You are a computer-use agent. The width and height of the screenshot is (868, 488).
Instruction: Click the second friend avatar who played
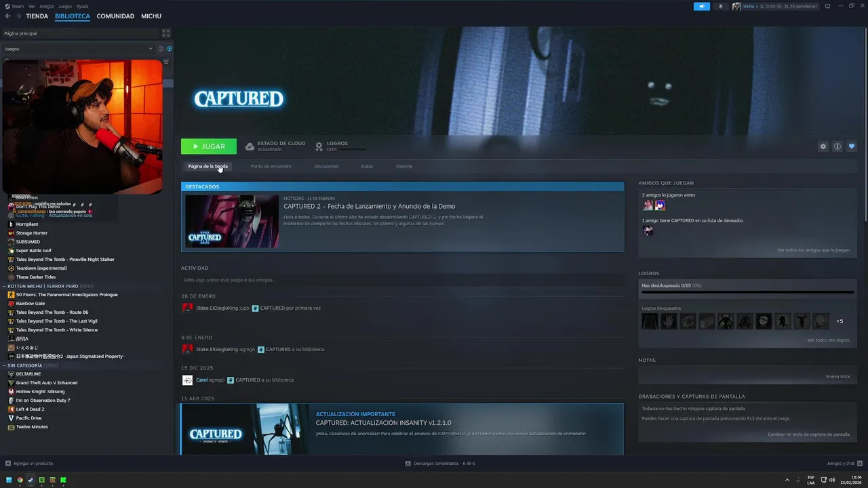660,205
